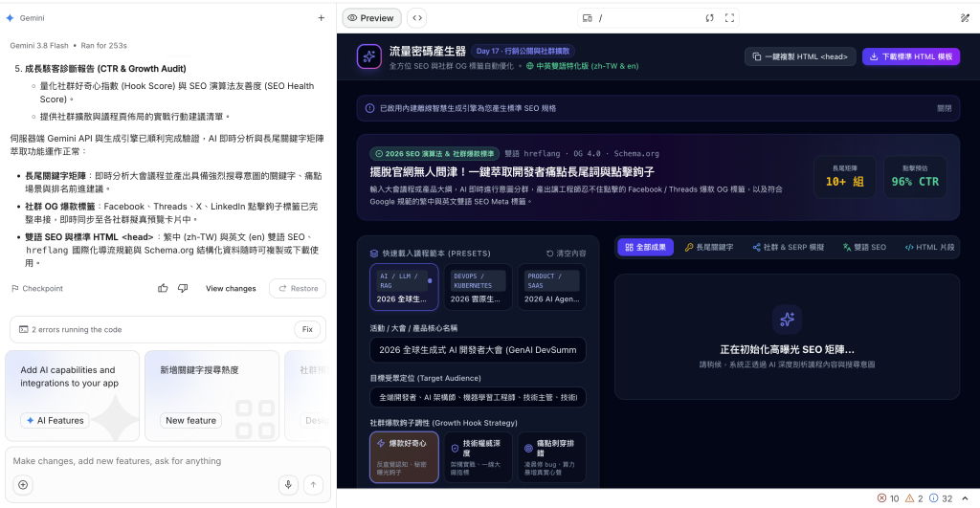Screen dimensions: 980x508
Task: Switch to code view icon
Action: tap(417, 18)
